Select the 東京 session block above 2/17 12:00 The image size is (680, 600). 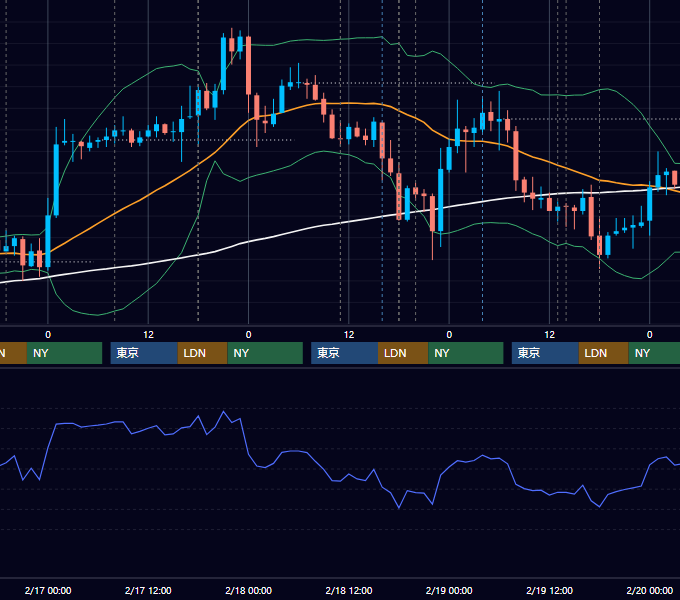click(144, 353)
